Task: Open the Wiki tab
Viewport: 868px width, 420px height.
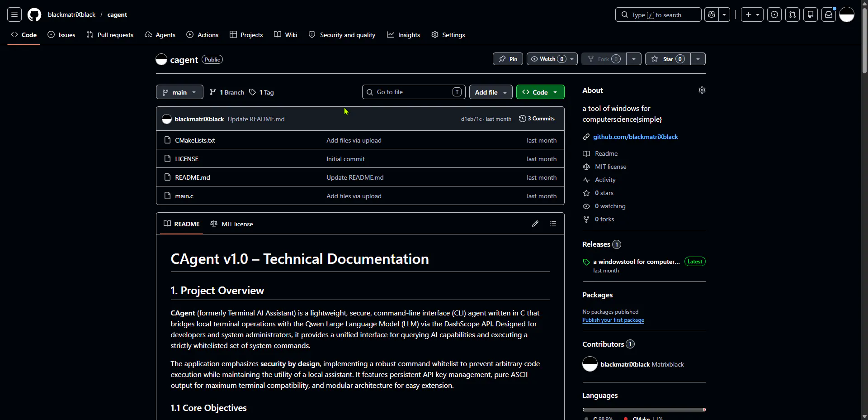Action: click(x=286, y=35)
